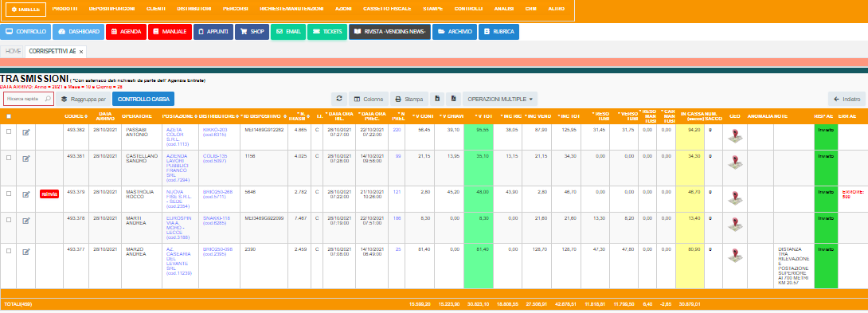Edit row 493.382 with the pencil icon
The image size is (868, 313).
(x=25, y=132)
